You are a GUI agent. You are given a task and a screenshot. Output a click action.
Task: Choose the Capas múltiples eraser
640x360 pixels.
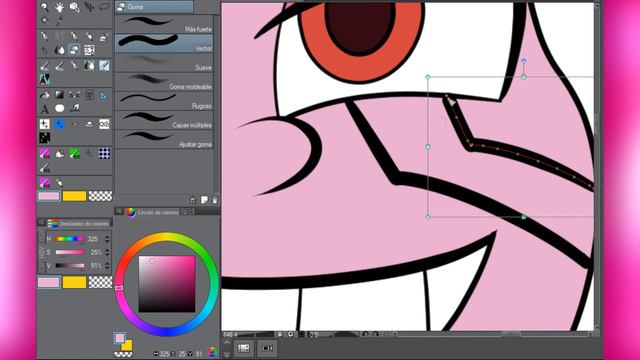[x=164, y=120]
